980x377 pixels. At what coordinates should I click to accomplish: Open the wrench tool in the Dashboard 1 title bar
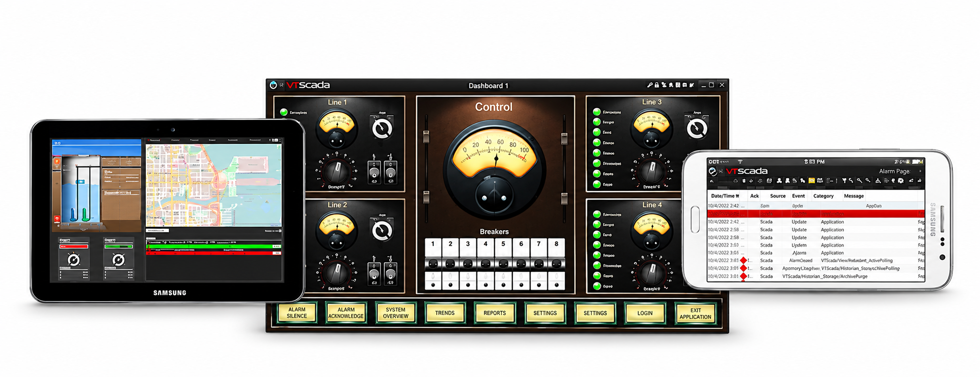[x=650, y=85]
